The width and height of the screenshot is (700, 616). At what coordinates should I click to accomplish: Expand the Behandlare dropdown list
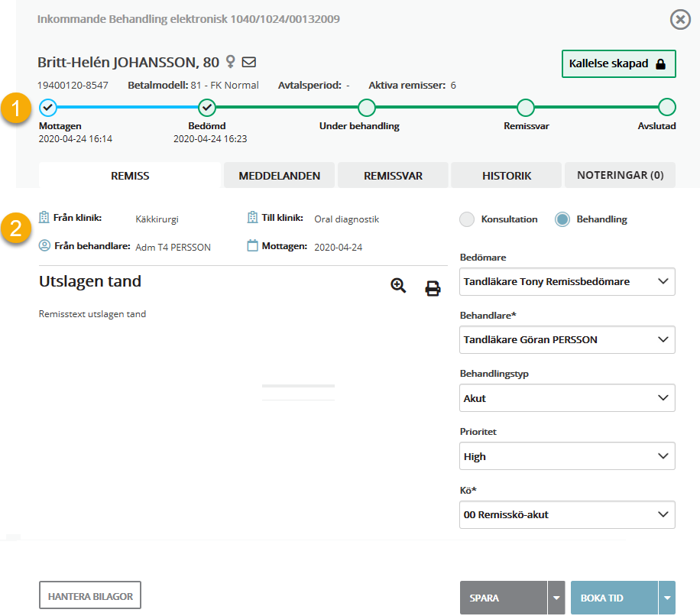[568, 339]
